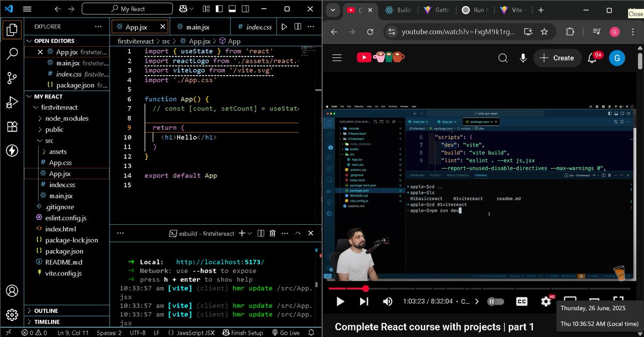The width and height of the screenshot is (644, 337).
Task: Open the Explorer more actions menu
Action: [x=98, y=26]
